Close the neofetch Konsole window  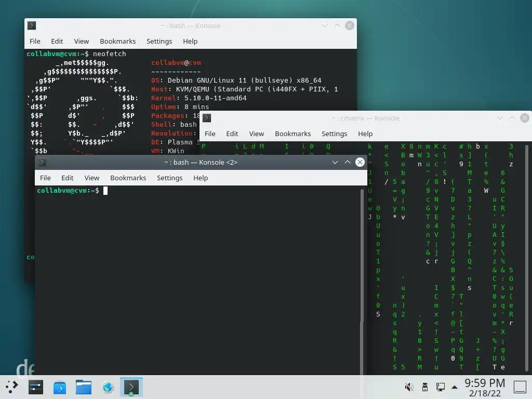(350, 25)
